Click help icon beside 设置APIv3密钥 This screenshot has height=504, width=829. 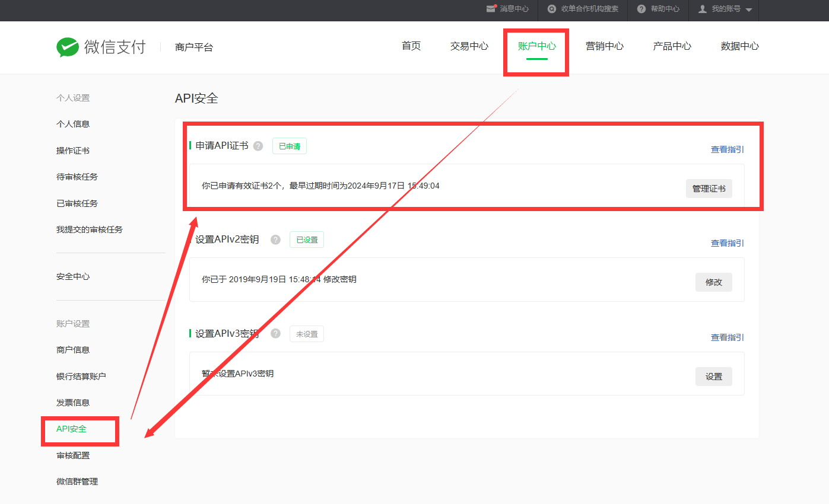pos(275,333)
